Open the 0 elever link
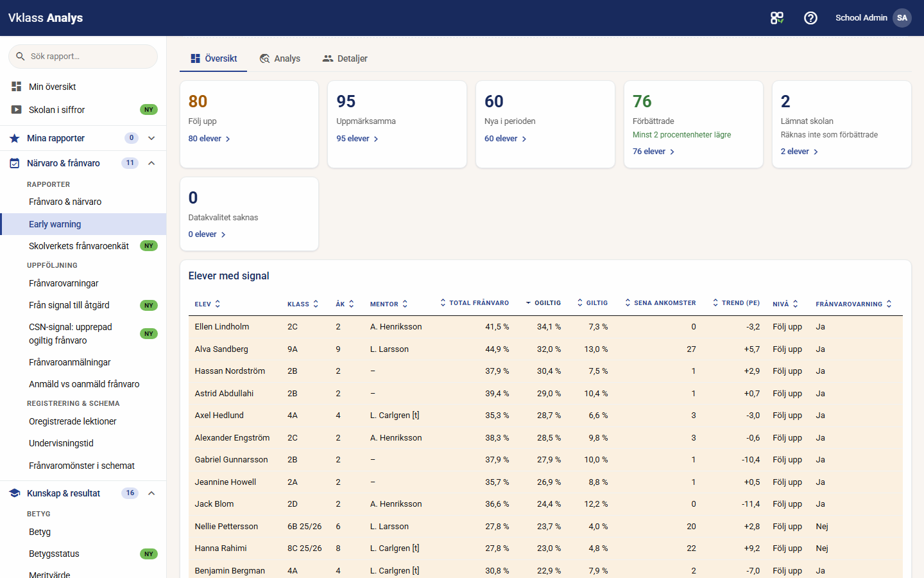Viewport: 924px width, 578px height. tap(207, 234)
